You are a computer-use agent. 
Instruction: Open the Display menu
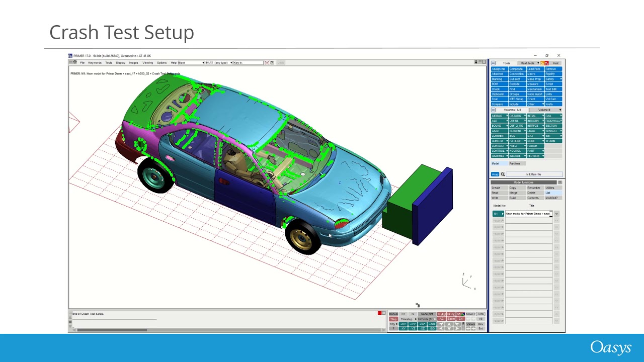click(x=120, y=63)
